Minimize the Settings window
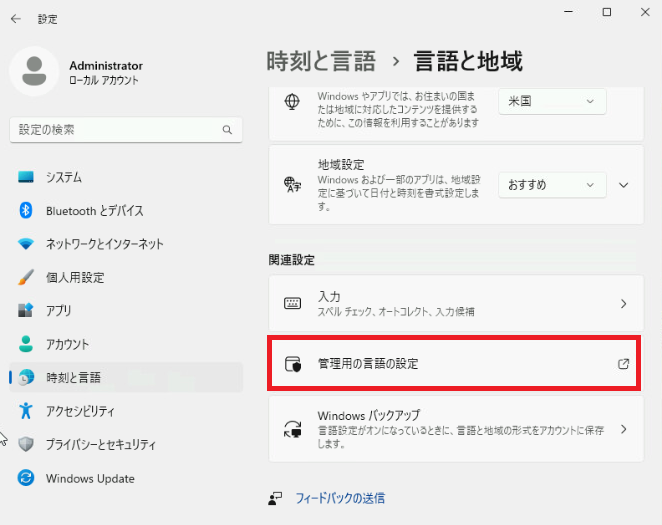This screenshot has width=662, height=525. point(569,12)
